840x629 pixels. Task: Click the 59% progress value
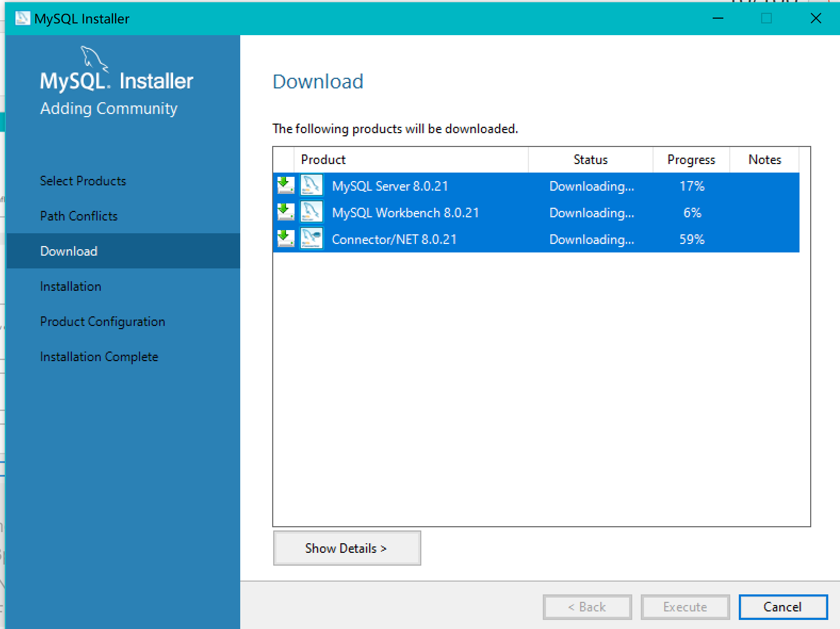click(692, 239)
